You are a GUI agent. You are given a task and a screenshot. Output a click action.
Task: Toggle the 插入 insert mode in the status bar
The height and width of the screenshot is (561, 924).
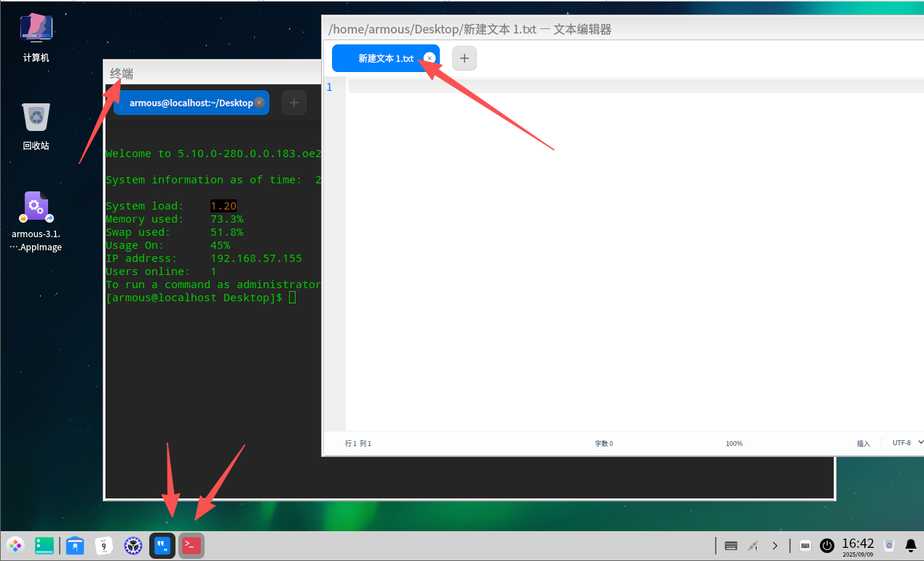[864, 443]
